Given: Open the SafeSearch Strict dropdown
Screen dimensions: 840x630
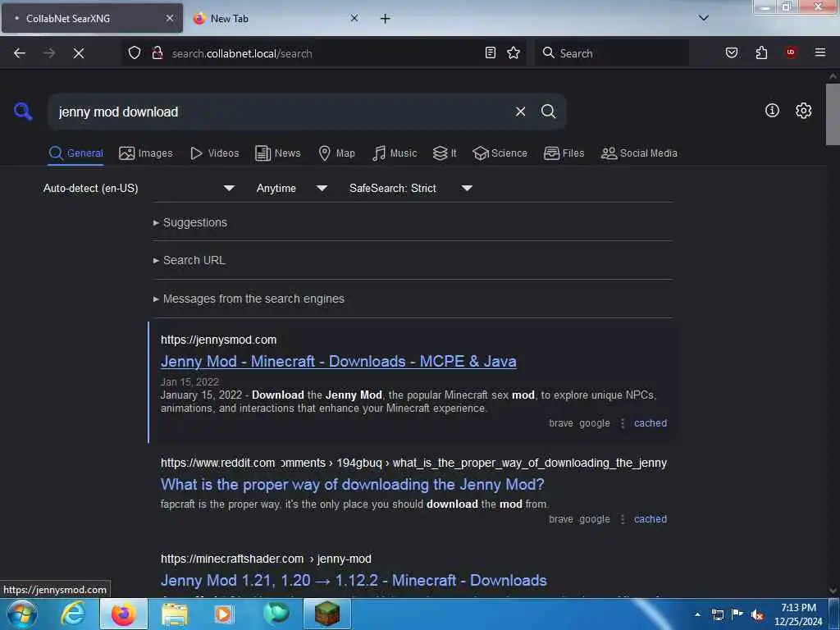Looking at the screenshot, I should click(x=411, y=188).
